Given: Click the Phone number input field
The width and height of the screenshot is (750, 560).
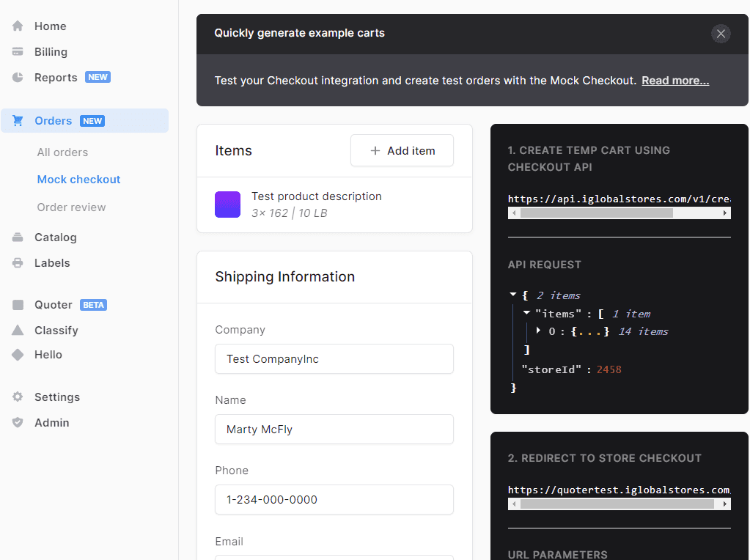Looking at the screenshot, I should click(x=334, y=500).
